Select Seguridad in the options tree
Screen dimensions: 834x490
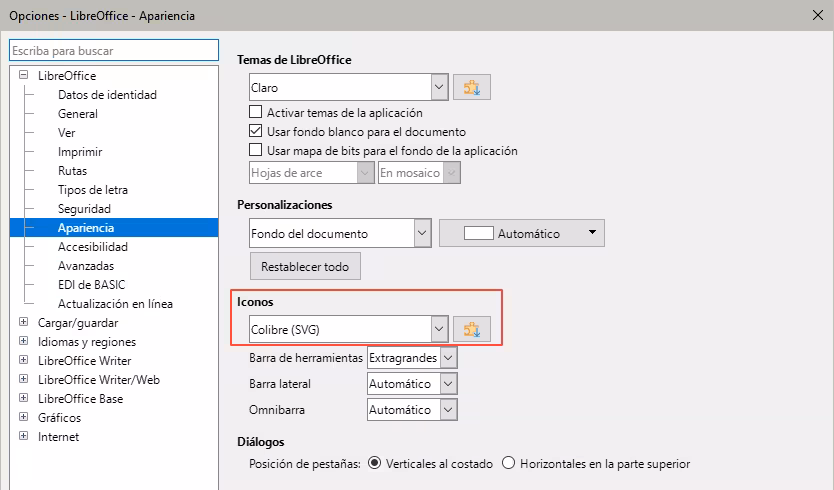84,209
